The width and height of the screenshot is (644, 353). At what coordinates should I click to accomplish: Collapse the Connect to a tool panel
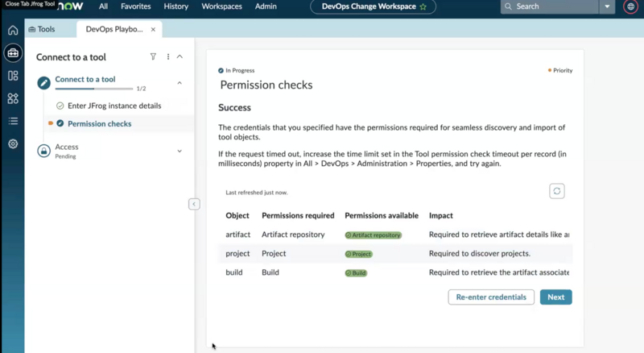click(180, 56)
